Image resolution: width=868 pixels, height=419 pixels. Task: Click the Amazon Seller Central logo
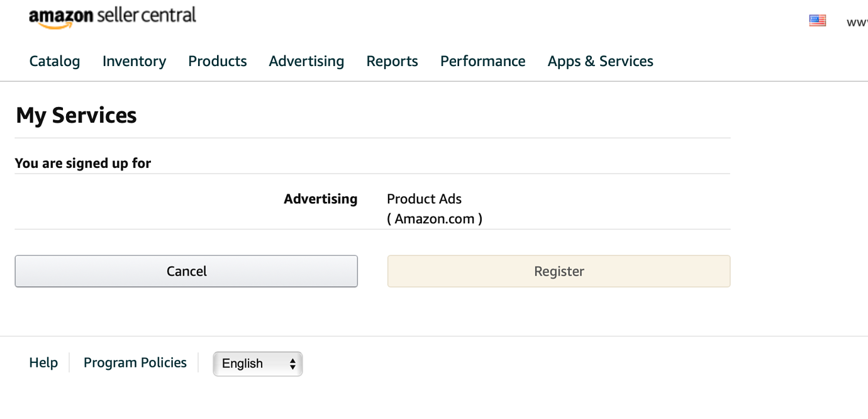[x=112, y=16]
